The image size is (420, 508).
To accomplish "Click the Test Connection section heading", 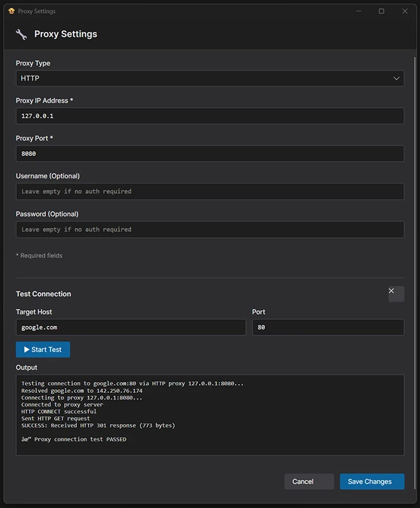I will pos(43,294).
